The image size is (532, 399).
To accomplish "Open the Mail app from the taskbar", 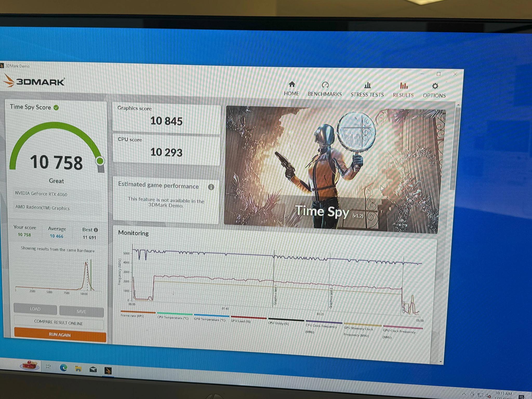I will tap(93, 369).
